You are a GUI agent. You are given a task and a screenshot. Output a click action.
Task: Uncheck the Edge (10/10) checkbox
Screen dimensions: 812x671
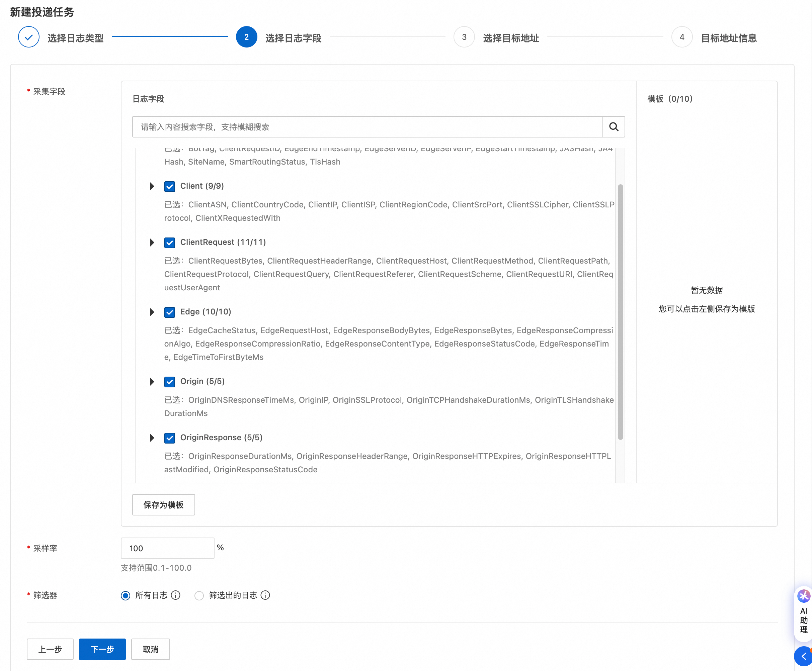click(x=169, y=312)
